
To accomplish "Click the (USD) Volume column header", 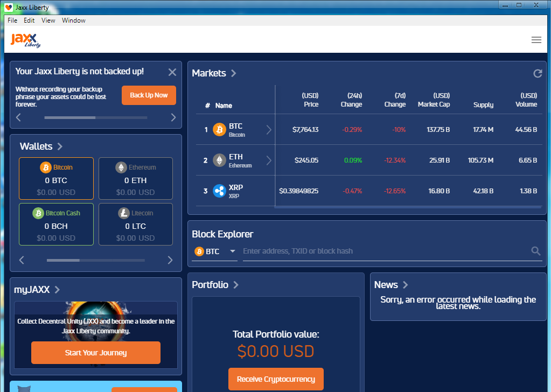I will [x=526, y=100].
